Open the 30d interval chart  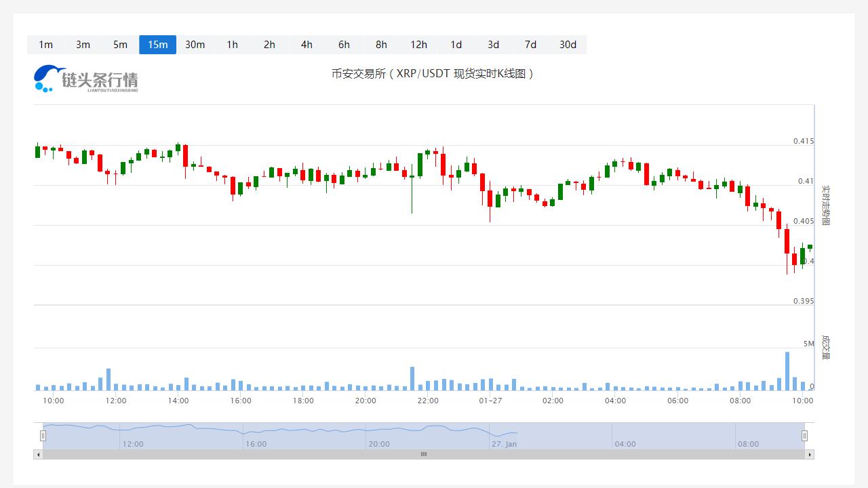[568, 45]
